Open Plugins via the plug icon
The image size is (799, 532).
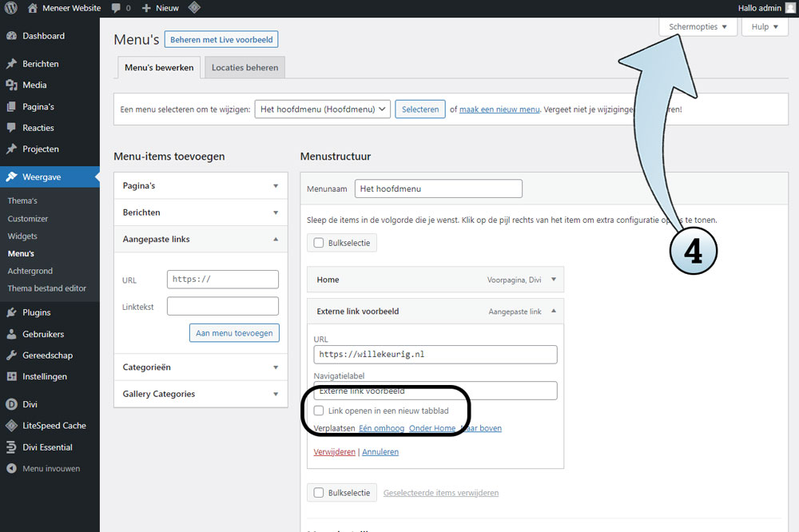pyautogui.click(x=11, y=312)
